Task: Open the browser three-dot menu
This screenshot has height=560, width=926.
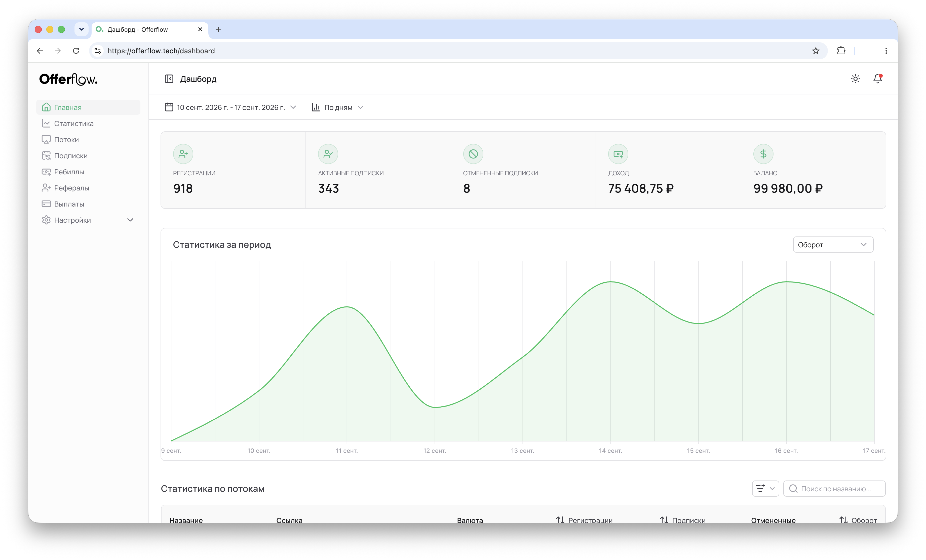Action: pos(886,51)
